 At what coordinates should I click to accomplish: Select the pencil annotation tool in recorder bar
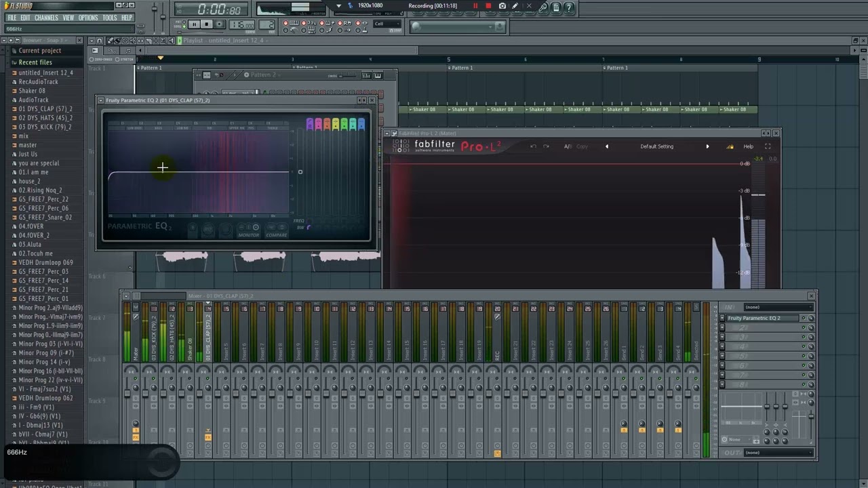coord(515,6)
